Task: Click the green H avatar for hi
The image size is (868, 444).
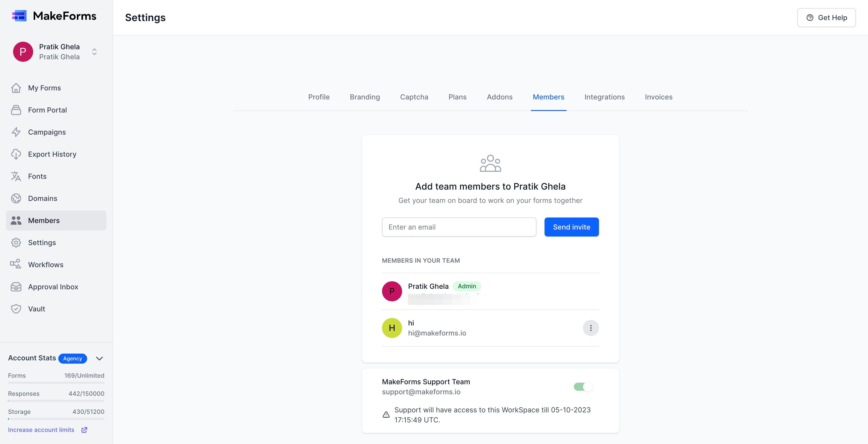Action: pyautogui.click(x=392, y=328)
